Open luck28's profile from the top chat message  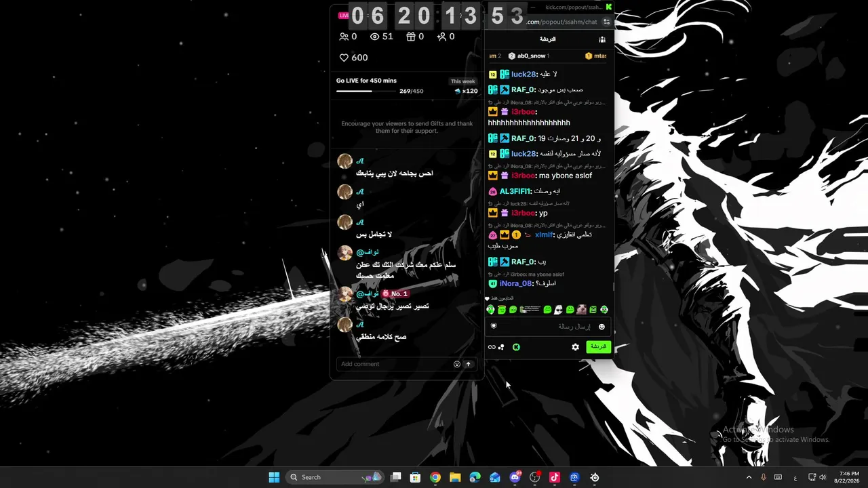[x=524, y=75]
